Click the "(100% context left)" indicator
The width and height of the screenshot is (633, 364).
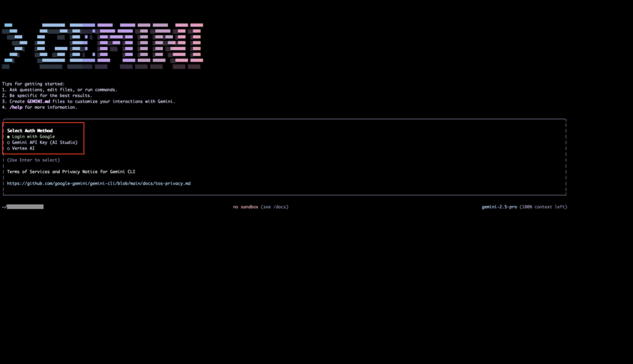(543, 206)
